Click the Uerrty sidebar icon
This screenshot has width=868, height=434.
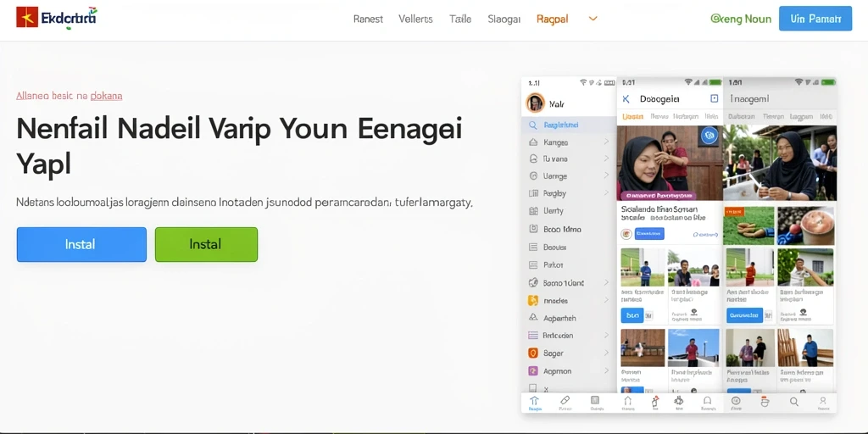pyautogui.click(x=533, y=211)
